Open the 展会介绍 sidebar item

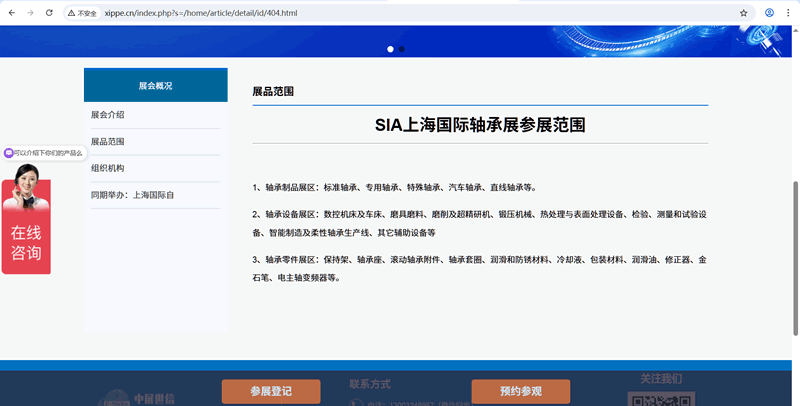[108, 115]
